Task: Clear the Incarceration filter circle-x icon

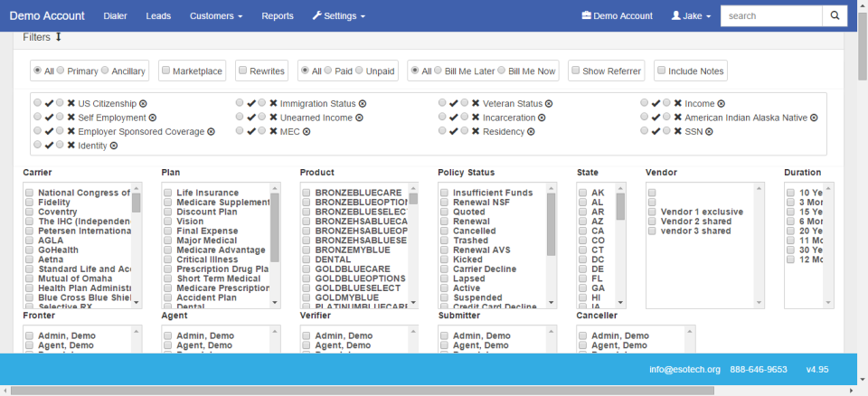Action: (x=542, y=118)
